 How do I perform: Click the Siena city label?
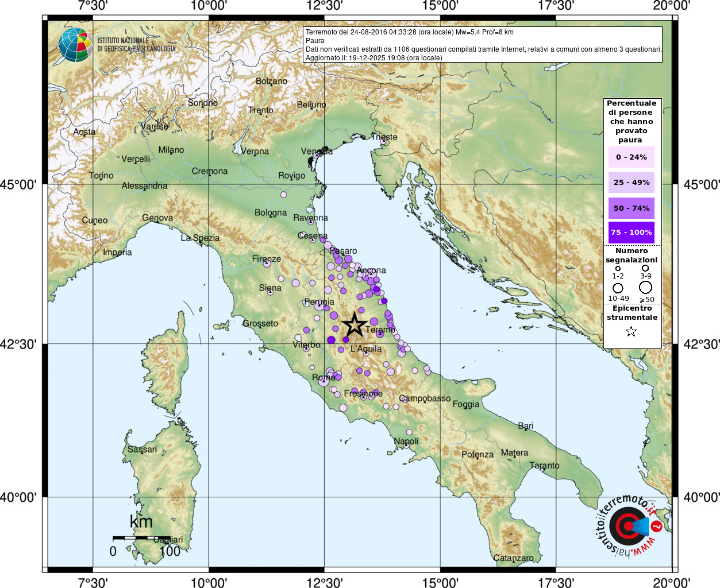coord(270,288)
